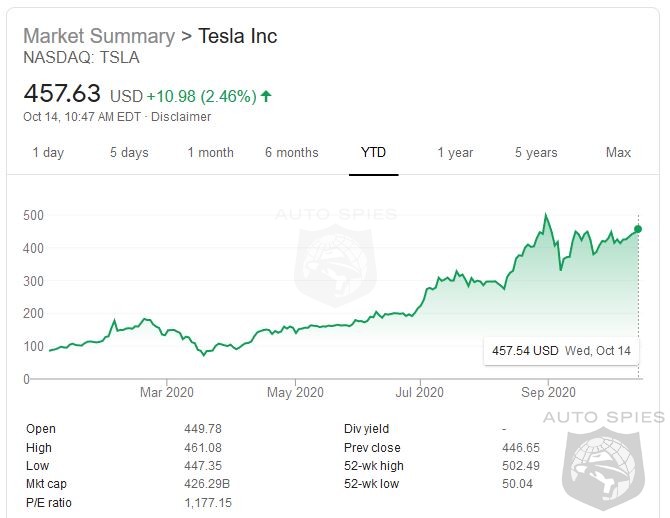Screen dimensions: 670x518
Task: Select the 5 days range tab
Action: click(x=129, y=153)
